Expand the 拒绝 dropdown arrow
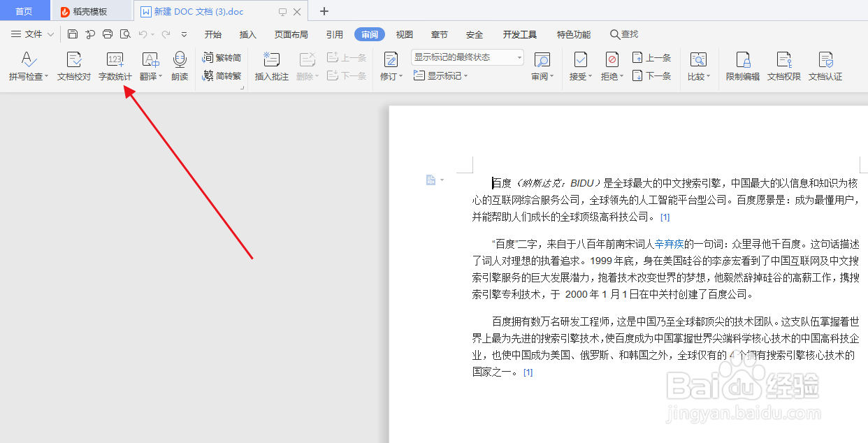Screen dimensions: 868x443 coord(621,77)
